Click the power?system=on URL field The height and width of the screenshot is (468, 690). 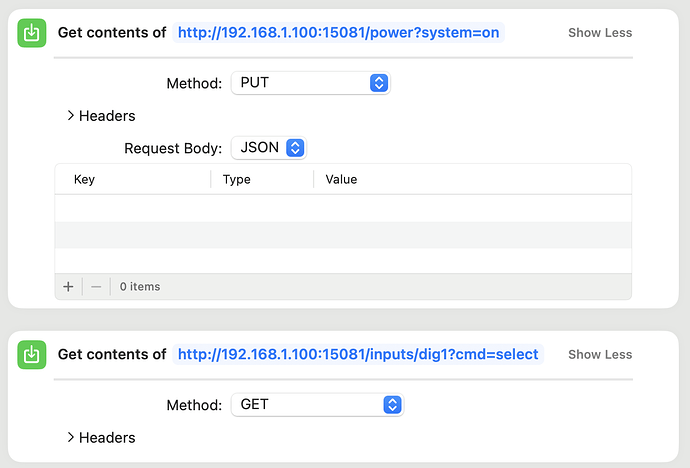(338, 33)
